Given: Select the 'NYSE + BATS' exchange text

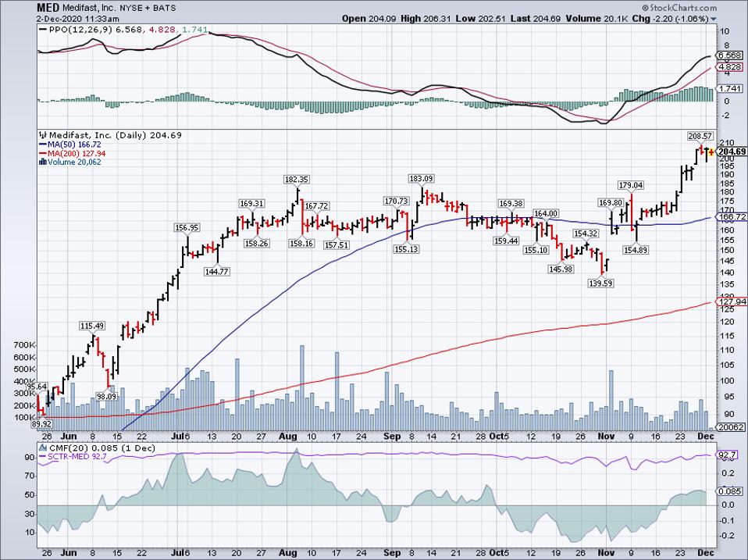Looking at the screenshot, I should pos(148,8).
